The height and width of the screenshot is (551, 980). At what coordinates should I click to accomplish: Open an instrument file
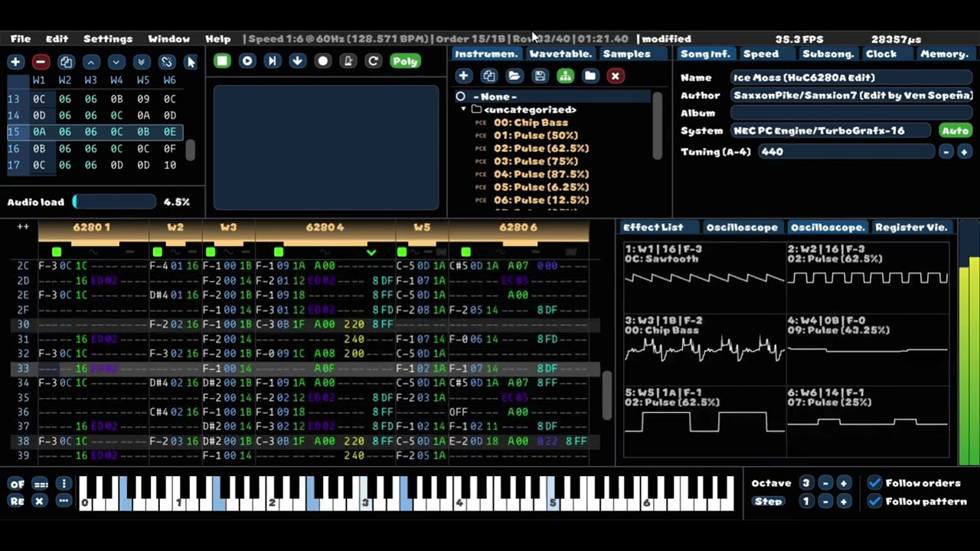(514, 76)
